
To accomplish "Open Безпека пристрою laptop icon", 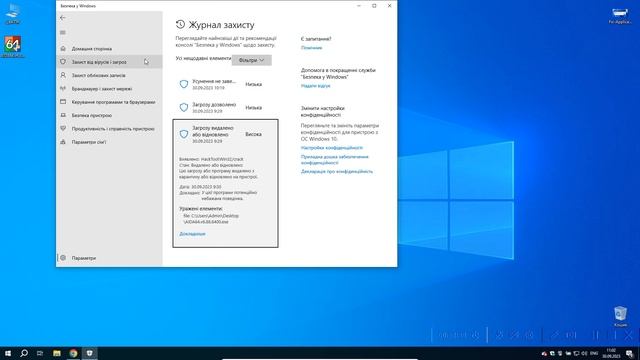I will click(63, 115).
